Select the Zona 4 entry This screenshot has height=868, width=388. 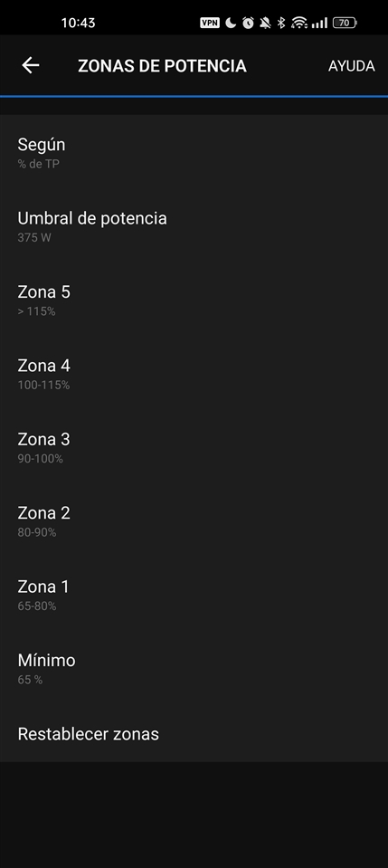tap(194, 374)
